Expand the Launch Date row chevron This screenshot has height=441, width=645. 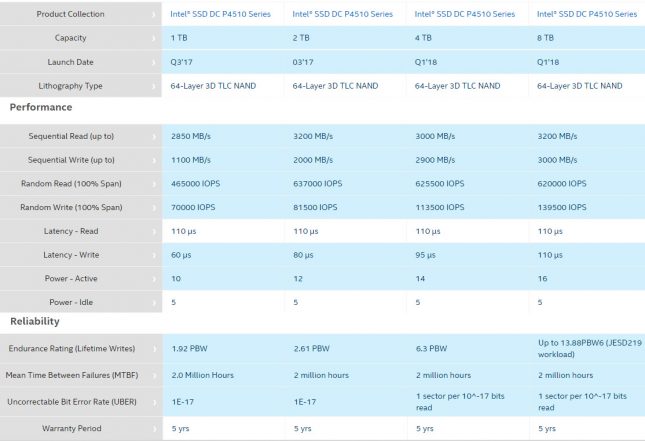[154, 63]
